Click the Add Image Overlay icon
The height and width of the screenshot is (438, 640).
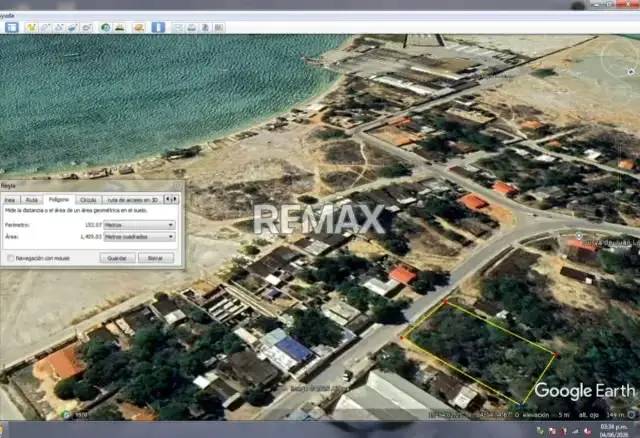[x=73, y=27]
